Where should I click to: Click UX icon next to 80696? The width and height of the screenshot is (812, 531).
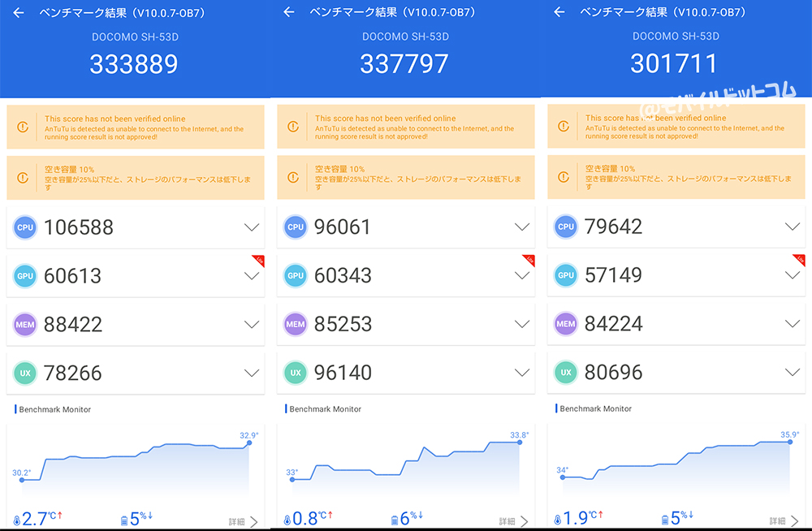(x=565, y=372)
